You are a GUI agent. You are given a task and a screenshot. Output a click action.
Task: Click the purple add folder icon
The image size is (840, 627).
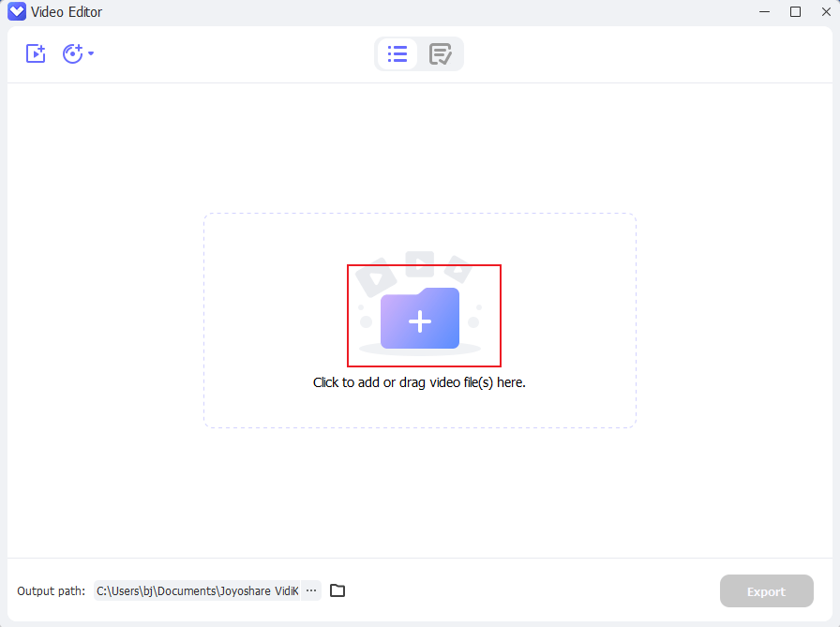coord(420,319)
